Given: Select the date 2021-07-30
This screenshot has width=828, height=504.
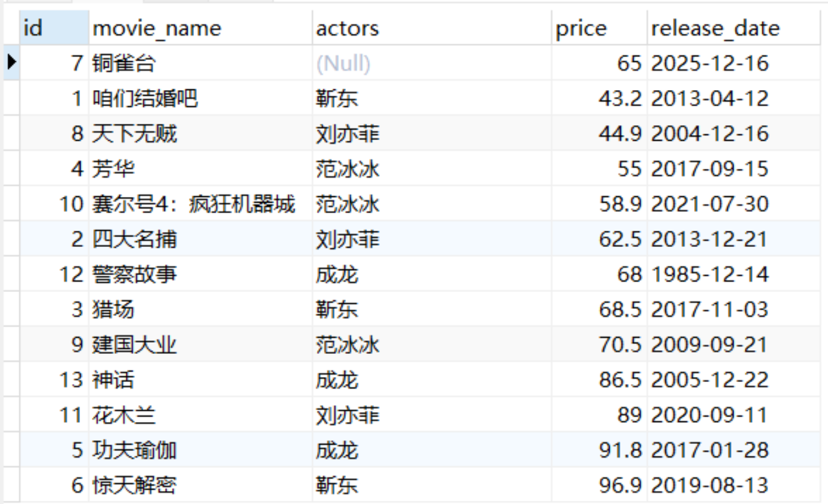Looking at the screenshot, I should click(710, 204).
